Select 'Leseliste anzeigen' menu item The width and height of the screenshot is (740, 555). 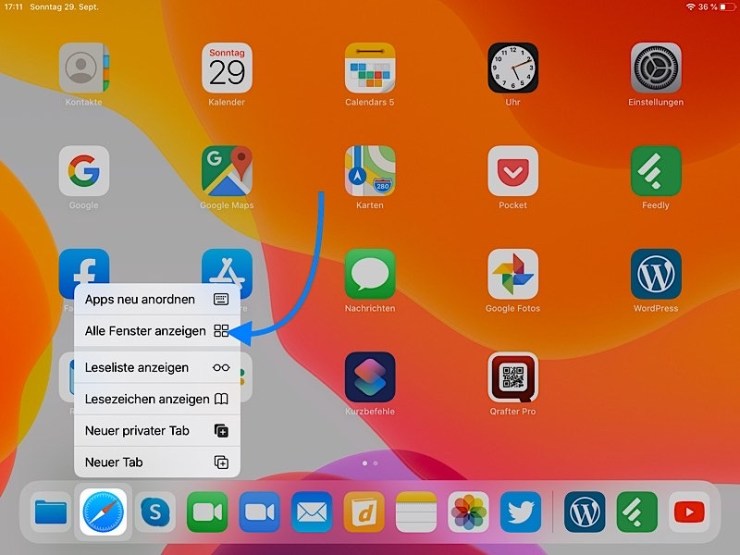(157, 367)
